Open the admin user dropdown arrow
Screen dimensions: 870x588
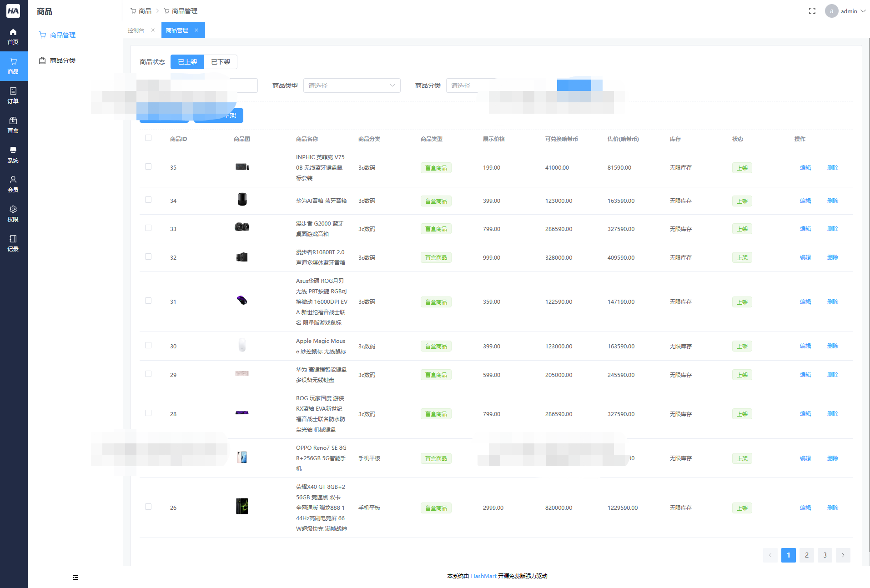pyautogui.click(x=863, y=11)
